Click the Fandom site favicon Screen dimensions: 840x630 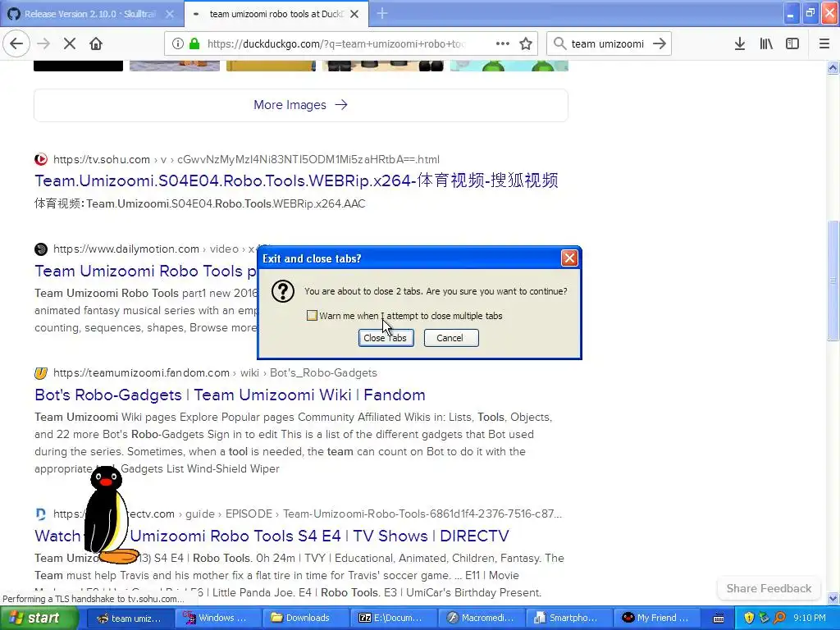pyautogui.click(x=41, y=373)
